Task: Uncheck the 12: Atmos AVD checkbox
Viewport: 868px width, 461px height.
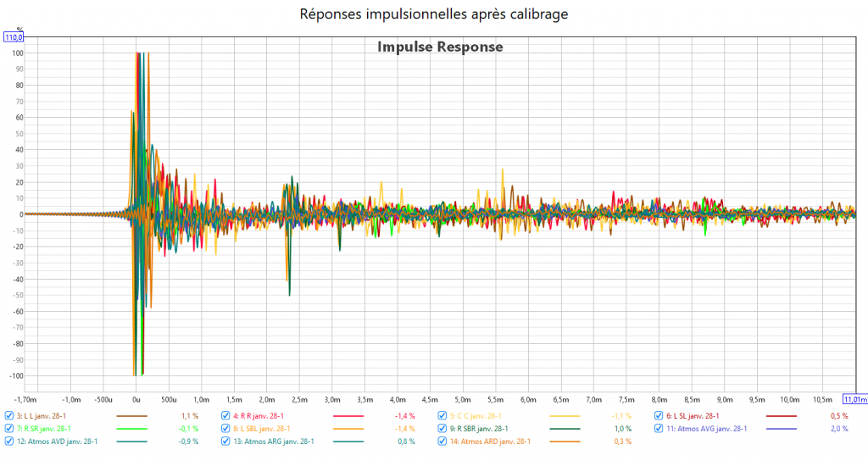Action: [9, 442]
